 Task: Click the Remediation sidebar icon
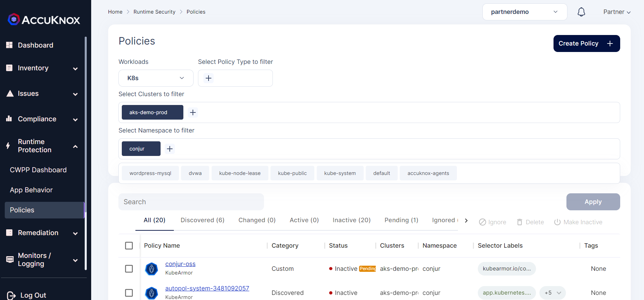(10, 233)
